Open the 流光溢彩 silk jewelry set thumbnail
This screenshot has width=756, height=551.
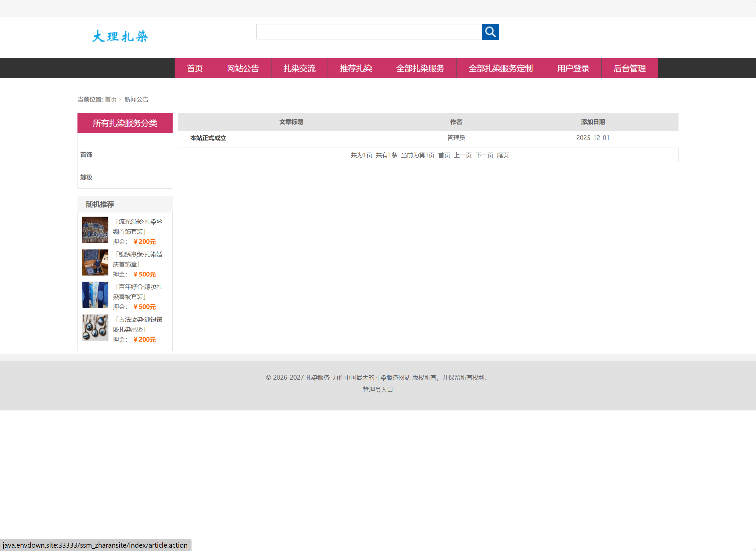(x=95, y=230)
